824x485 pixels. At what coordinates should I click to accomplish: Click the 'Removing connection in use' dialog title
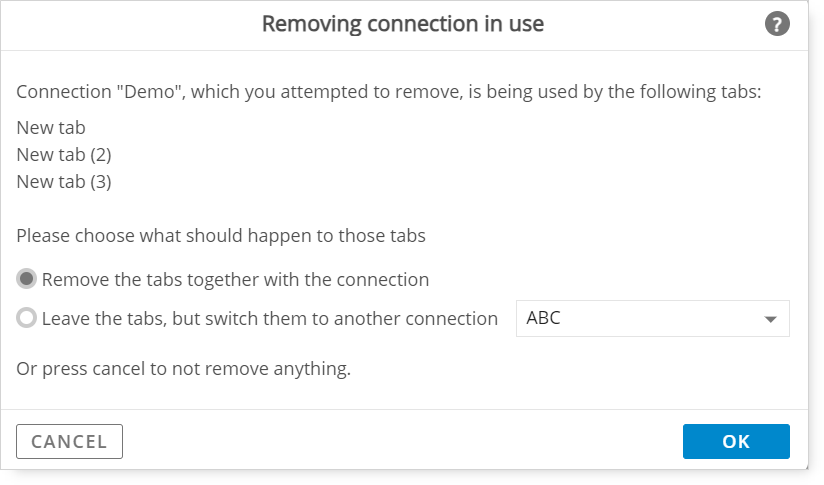tap(403, 24)
